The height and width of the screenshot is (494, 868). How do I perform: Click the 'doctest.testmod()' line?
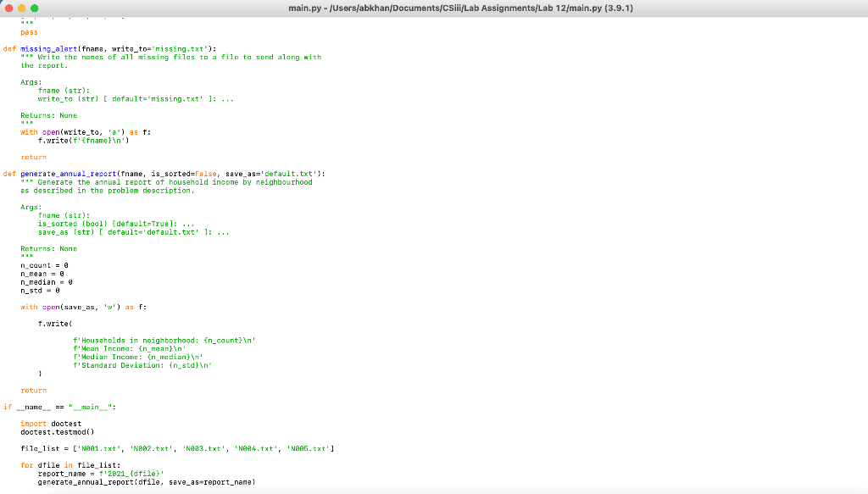tap(58, 432)
